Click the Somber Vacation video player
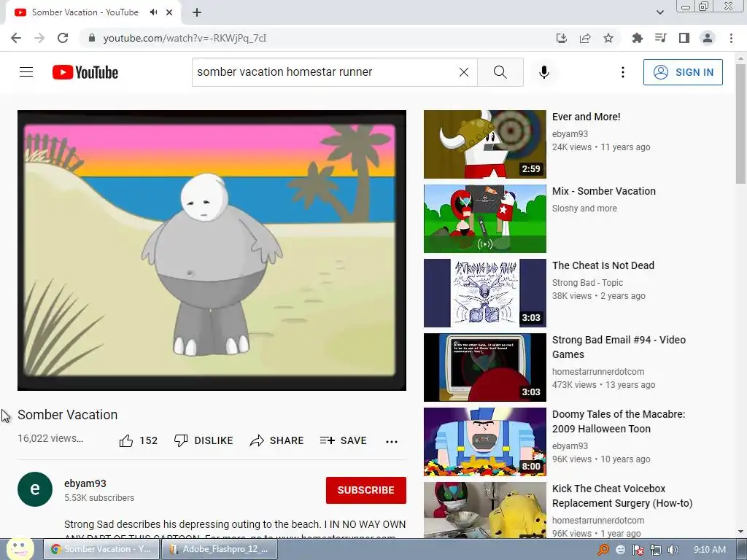Image resolution: width=747 pixels, height=560 pixels. point(212,251)
